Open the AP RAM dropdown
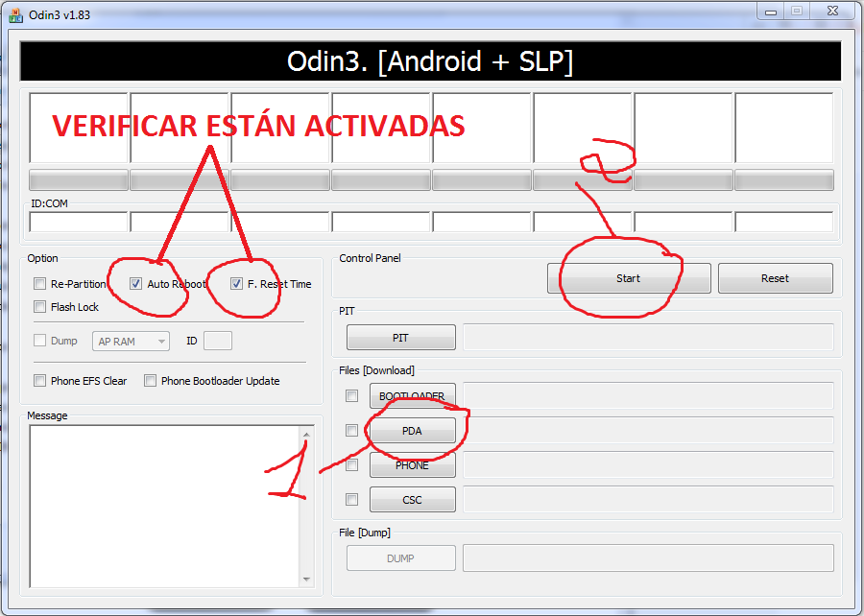 click(132, 342)
